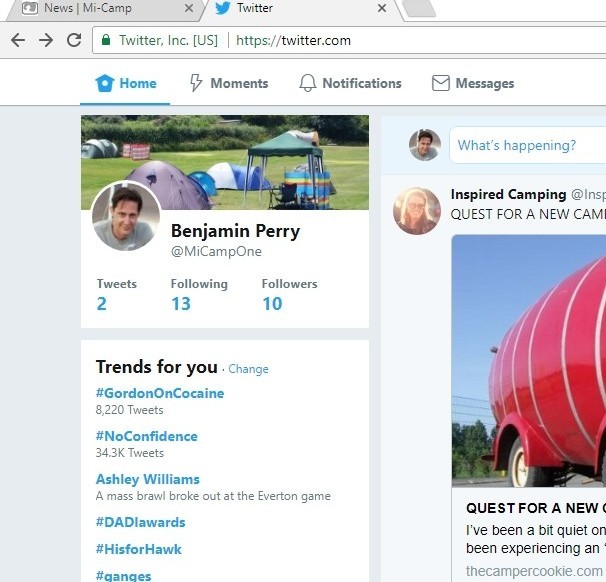
Task: View the Following count of 13
Action: pos(181,303)
